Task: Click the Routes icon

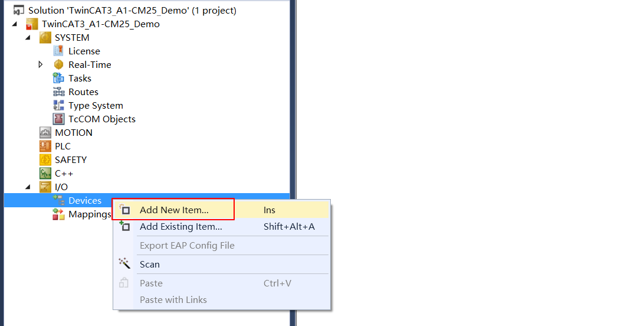Action: [x=59, y=92]
